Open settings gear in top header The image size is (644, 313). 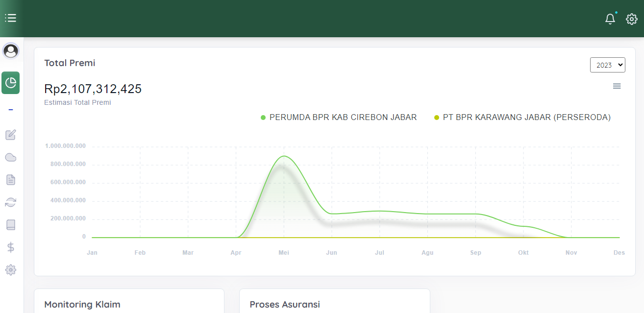pos(631,19)
